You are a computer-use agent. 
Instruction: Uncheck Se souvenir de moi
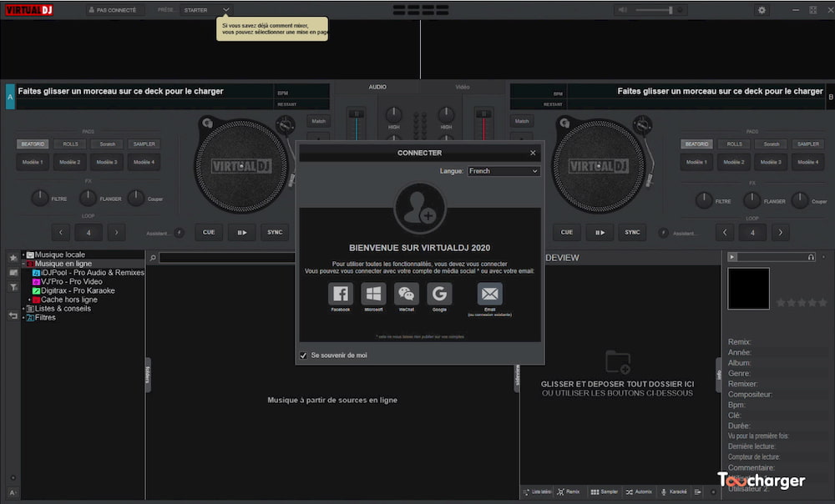[x=304, y=355]
